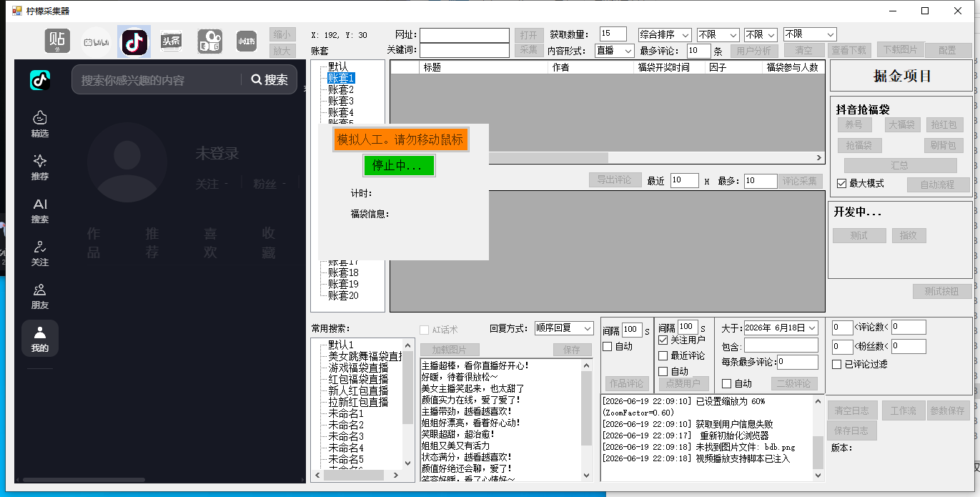Select the Douyin platform icon in toolbar

(x=134, y=41)
